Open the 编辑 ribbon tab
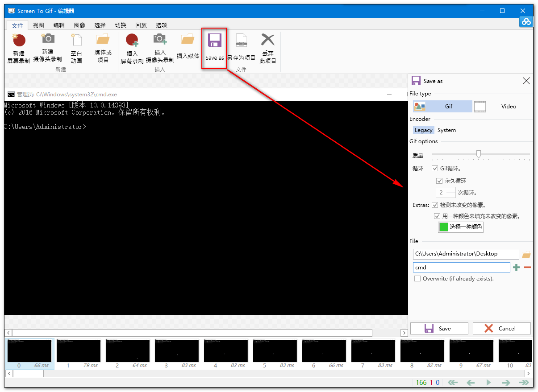The width and height of the screenshot is (538, 392). [59, 25]
